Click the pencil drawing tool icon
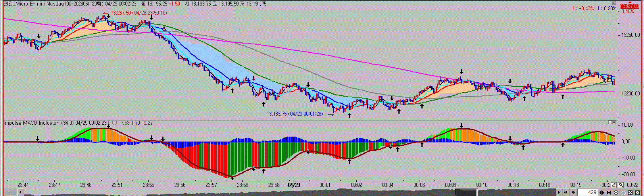This screenshot has height=196, width=644. point(613,185)
